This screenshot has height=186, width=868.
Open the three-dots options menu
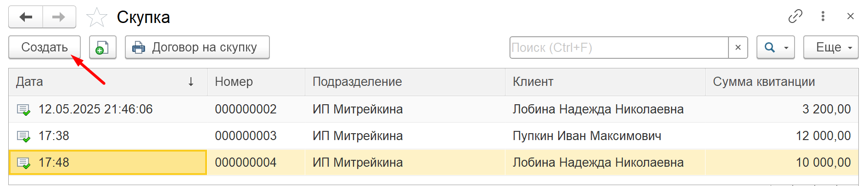(x=823, y=17)
